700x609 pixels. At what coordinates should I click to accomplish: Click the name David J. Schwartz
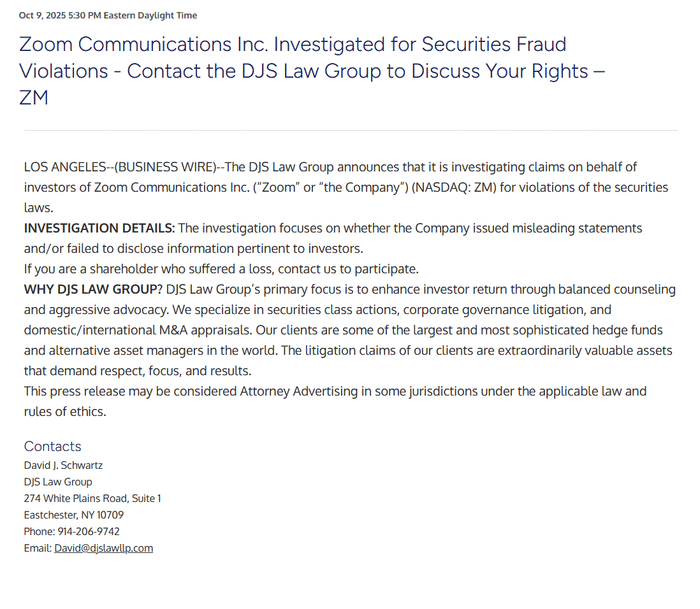click(63, 465)
